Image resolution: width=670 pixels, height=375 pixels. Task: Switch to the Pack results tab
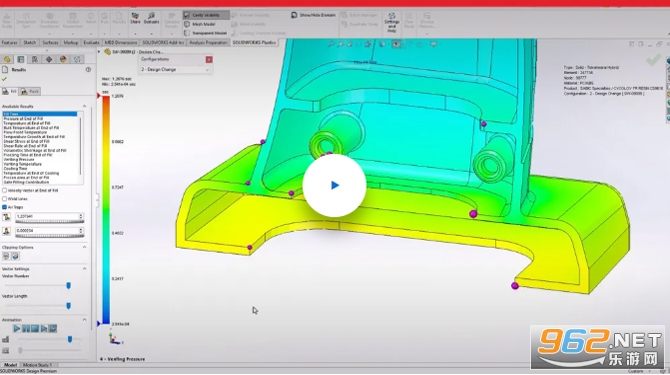(x=30, y=91)
